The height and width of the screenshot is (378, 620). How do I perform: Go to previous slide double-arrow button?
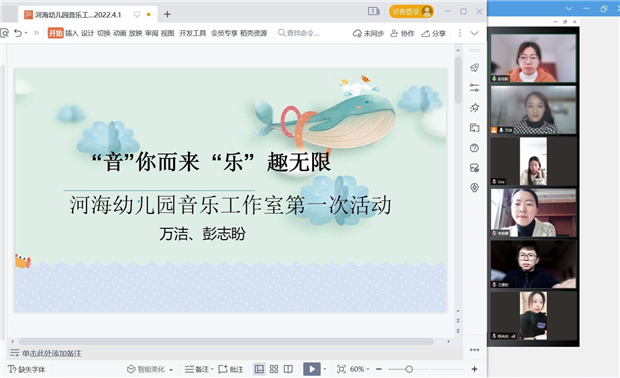[458, 321]
